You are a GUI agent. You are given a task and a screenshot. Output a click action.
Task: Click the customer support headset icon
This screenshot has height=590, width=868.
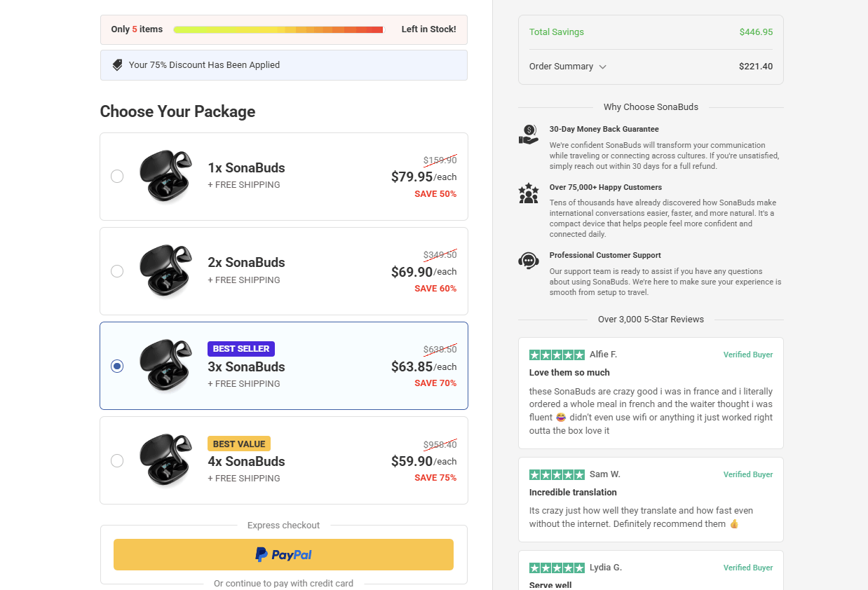[528, 261]
